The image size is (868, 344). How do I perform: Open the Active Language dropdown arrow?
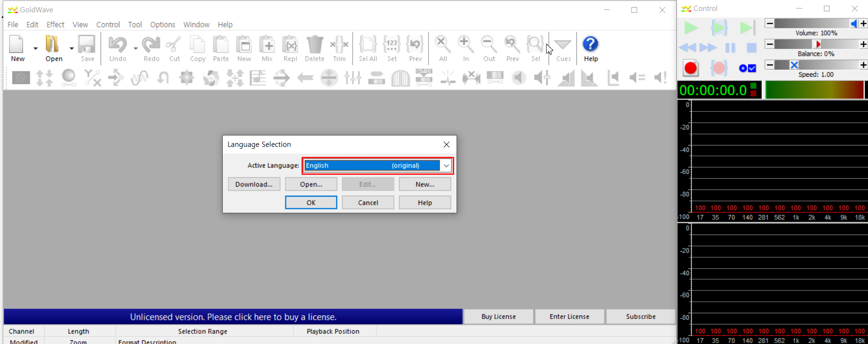(446, 166)
